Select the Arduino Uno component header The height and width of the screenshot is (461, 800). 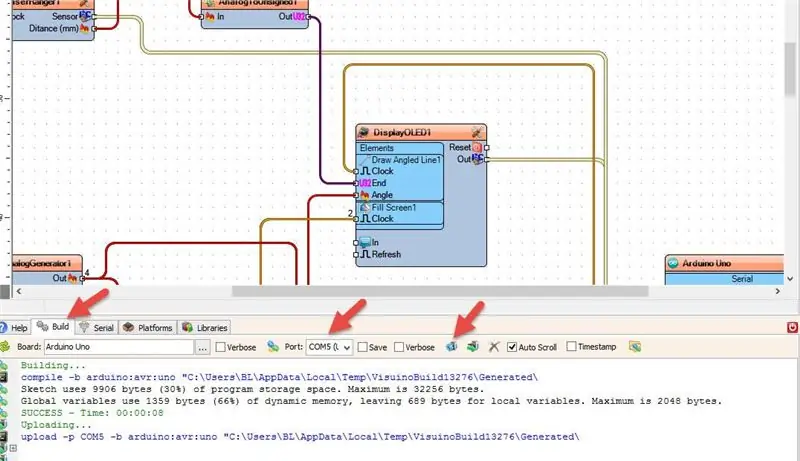pos(724,264)
